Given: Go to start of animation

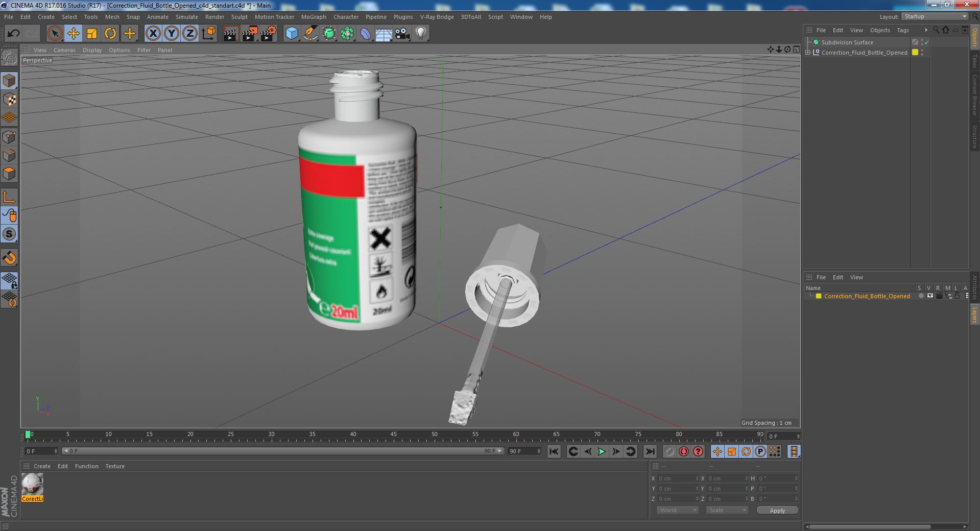Looking at the screenshot, I should pyautogui.click(x=554, y=451).
